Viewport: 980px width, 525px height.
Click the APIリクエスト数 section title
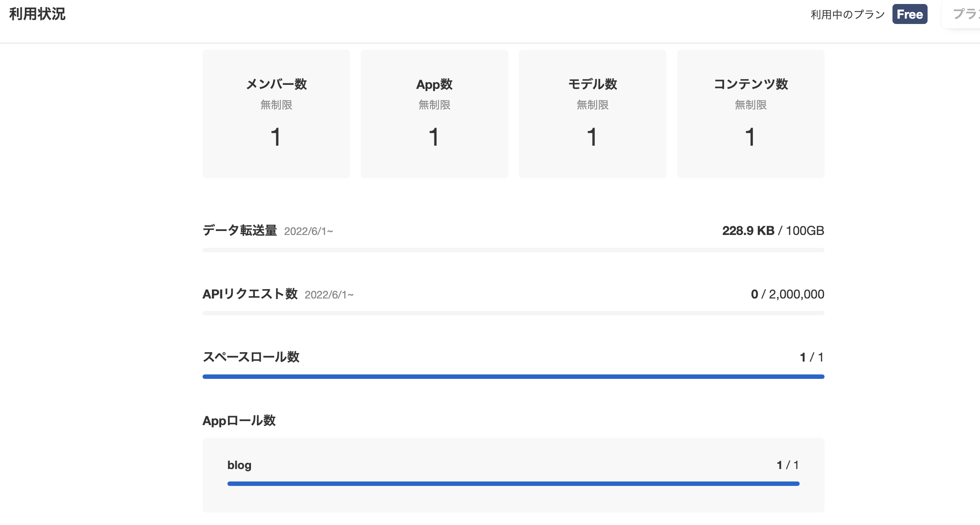[250, 294]
